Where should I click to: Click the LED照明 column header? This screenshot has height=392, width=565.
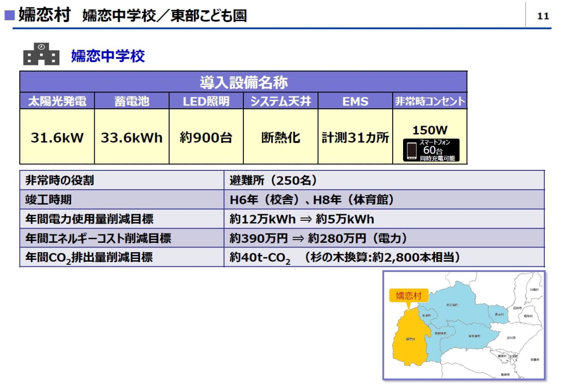coord(206,101)
